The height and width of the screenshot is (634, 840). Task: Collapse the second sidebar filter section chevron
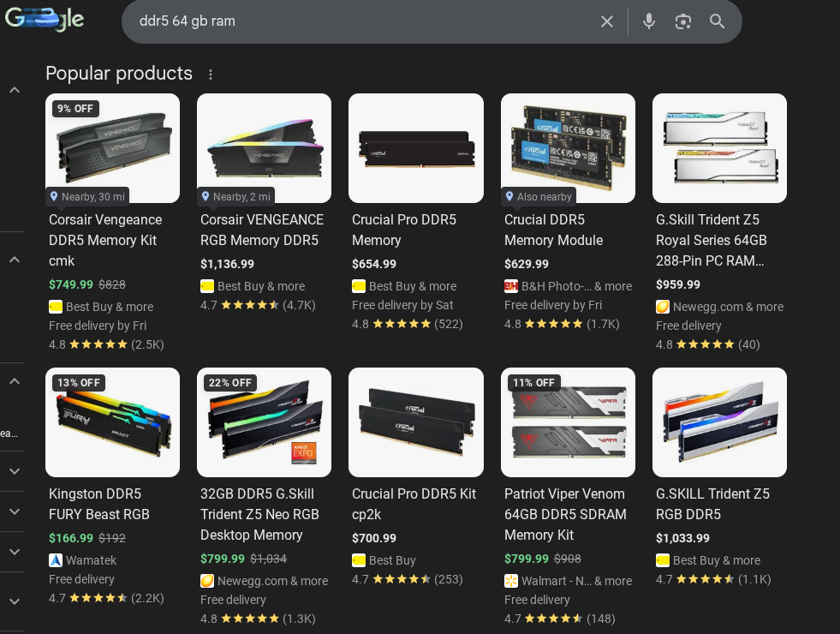coord(15,260)
